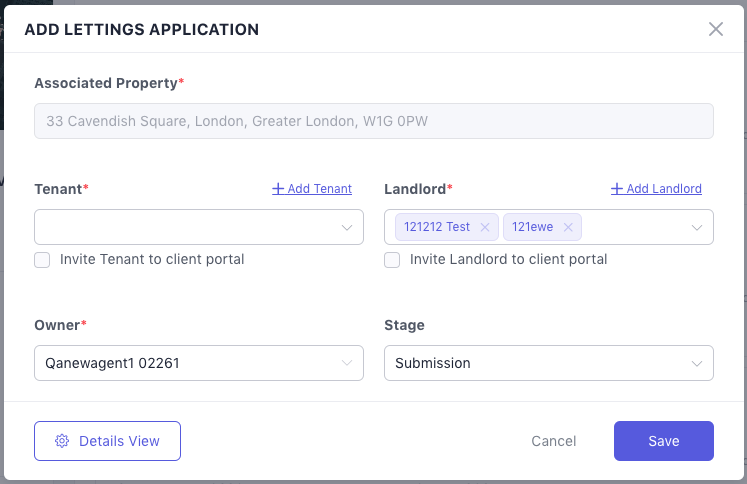The height and width of the screenshot is (484, 747).
Task: Click the Submission stage value
Action: (x=433, y=363)
